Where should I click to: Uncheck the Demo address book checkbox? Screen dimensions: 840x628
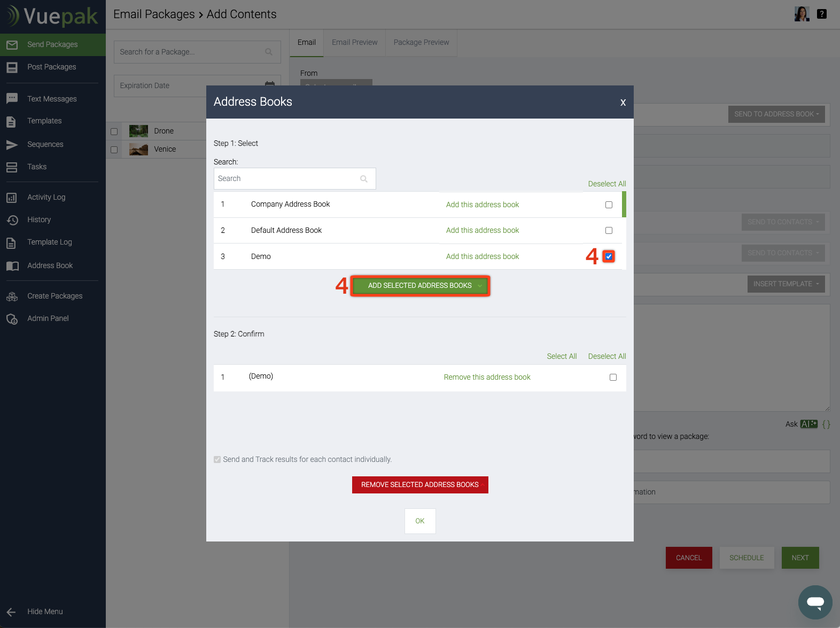click(x=609, y=256)
